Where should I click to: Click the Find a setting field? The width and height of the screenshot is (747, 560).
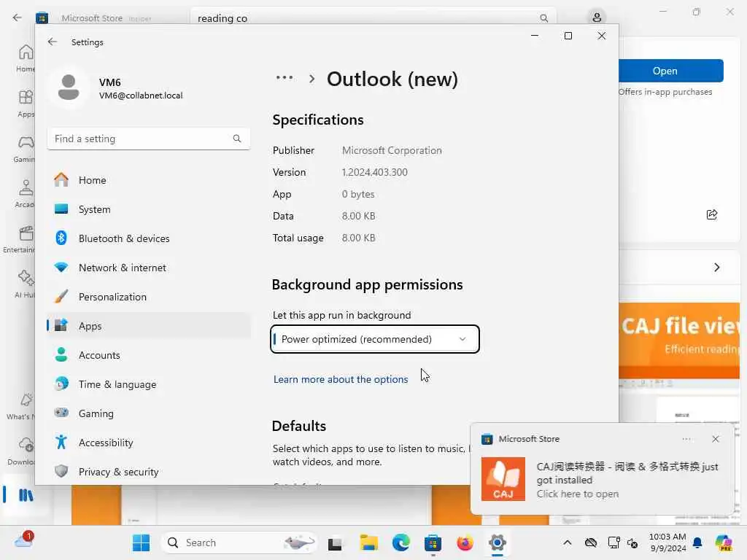149,139
